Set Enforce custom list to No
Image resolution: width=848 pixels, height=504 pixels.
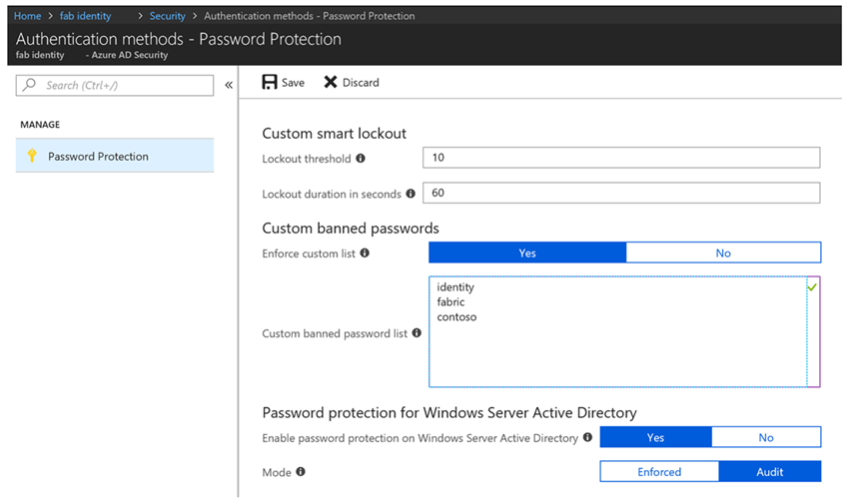point(723,253)
